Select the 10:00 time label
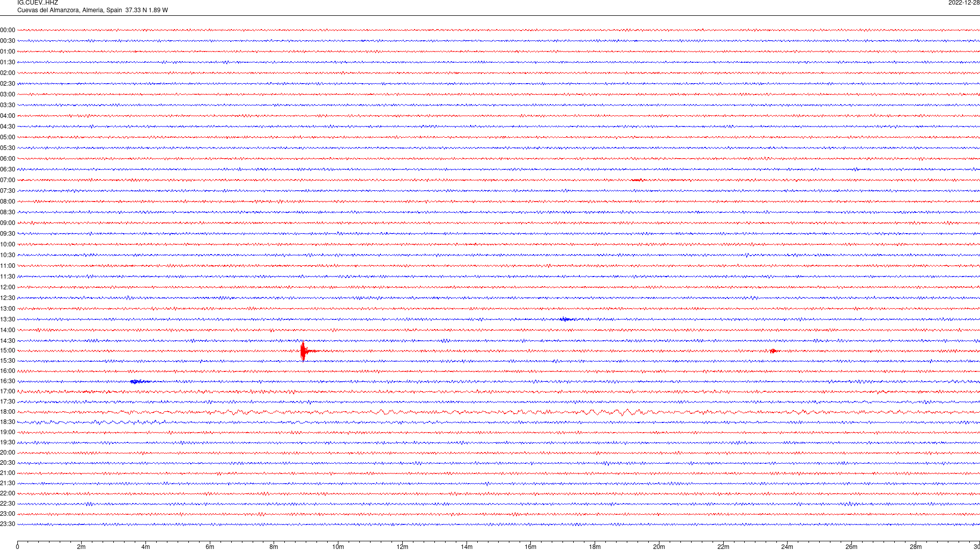 8,244
